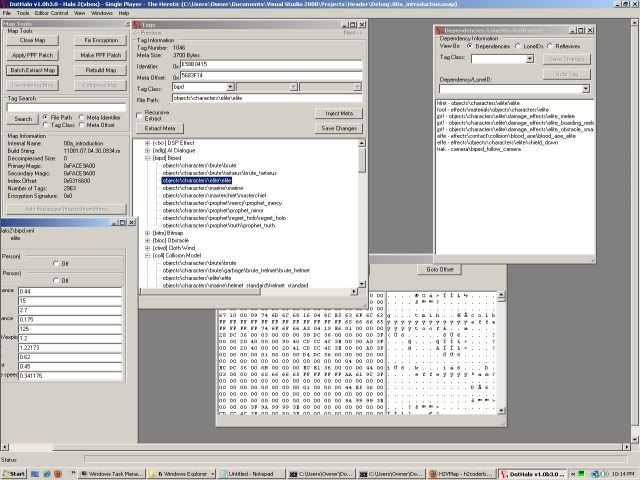Click the Fix Encryption button

(101, 40)
